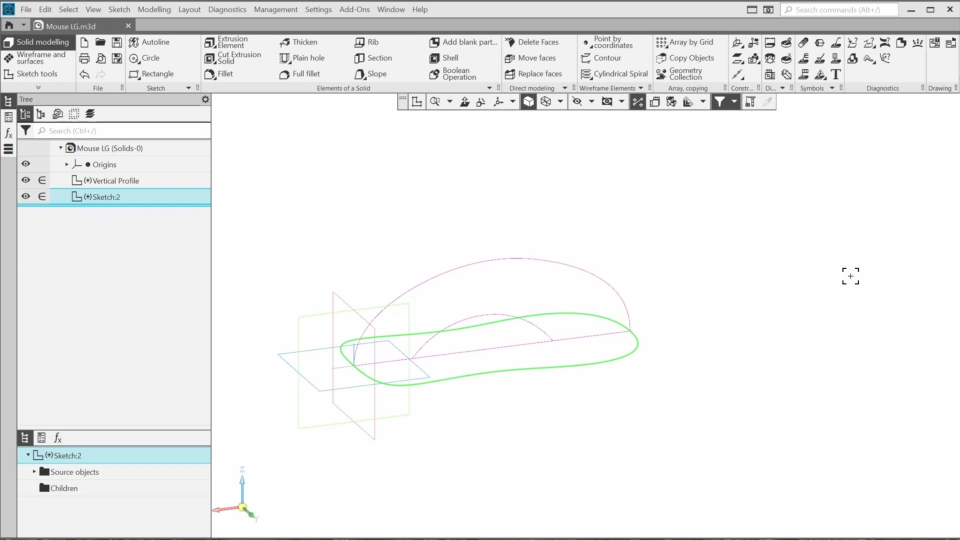This screenshot has height=540, width=960.
Task: Open the filter dropdown arrow in view toolbar
Action: coord(734,102)
